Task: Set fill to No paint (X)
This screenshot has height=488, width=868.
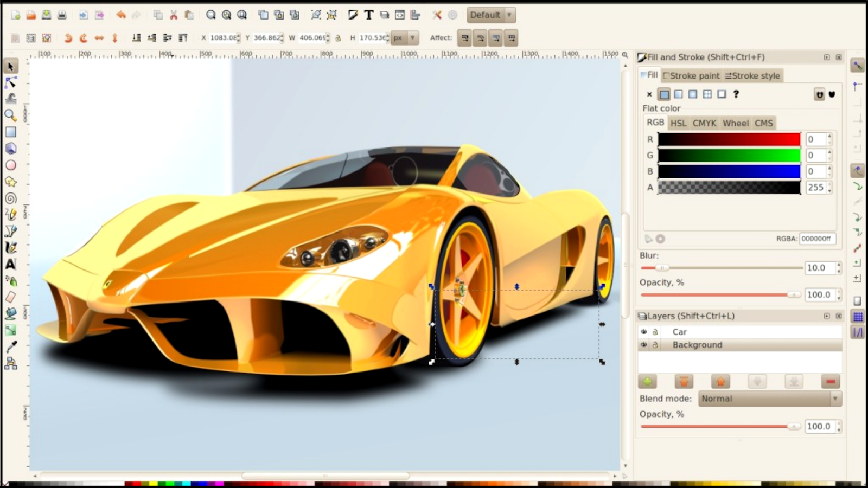Action: click(x=649, y=94)
